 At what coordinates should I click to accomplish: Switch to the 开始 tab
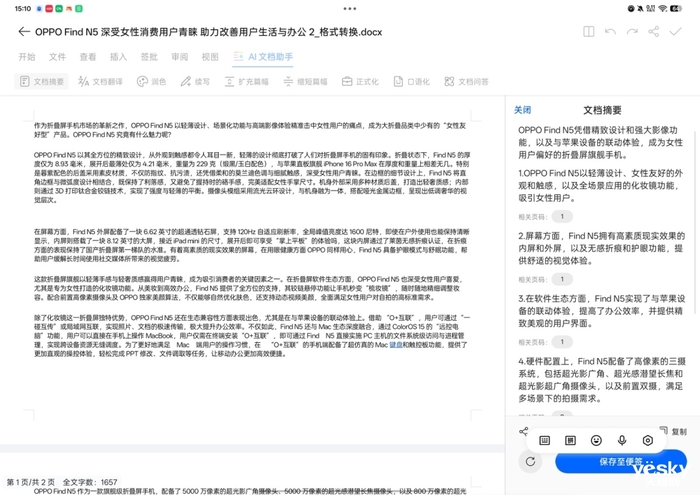coord(27,57)
